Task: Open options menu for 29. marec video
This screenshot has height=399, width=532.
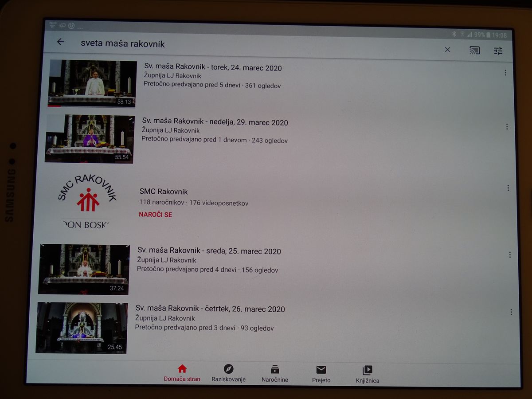Action: pyautogui.click(x=507, y=127)
